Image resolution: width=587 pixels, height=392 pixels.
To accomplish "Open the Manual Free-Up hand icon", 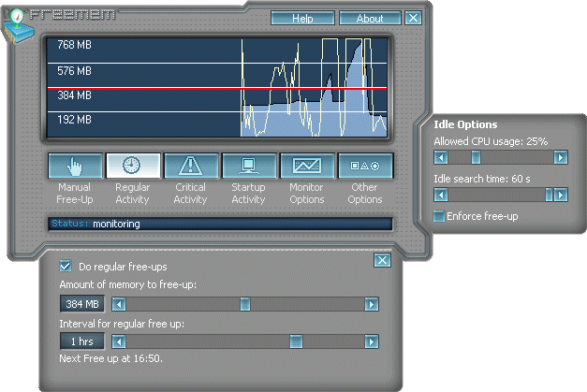I will pos(75,166).
